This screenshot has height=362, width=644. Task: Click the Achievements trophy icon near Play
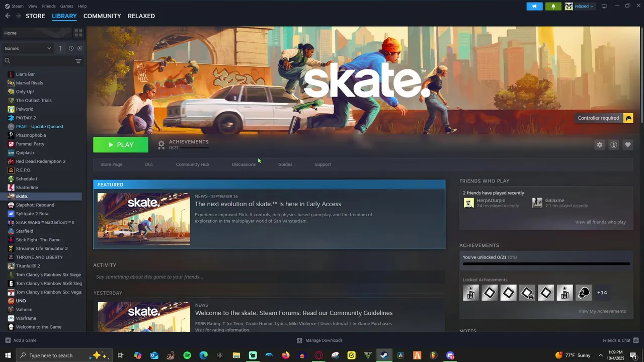(161, 145)
